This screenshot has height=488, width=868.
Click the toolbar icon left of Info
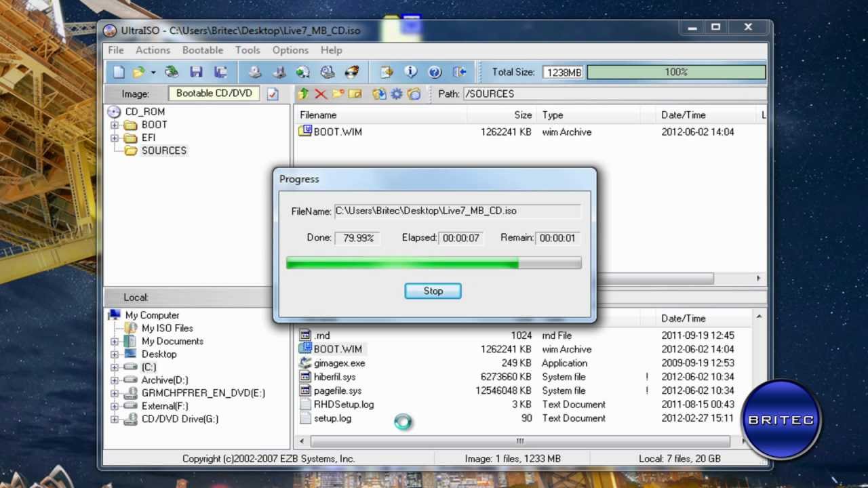click(387, 72)
